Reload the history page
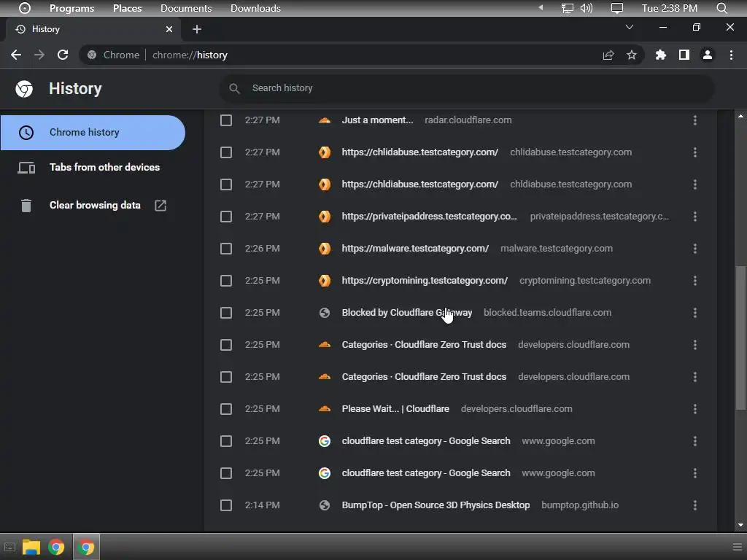The image size is (747, 560). 63,55
